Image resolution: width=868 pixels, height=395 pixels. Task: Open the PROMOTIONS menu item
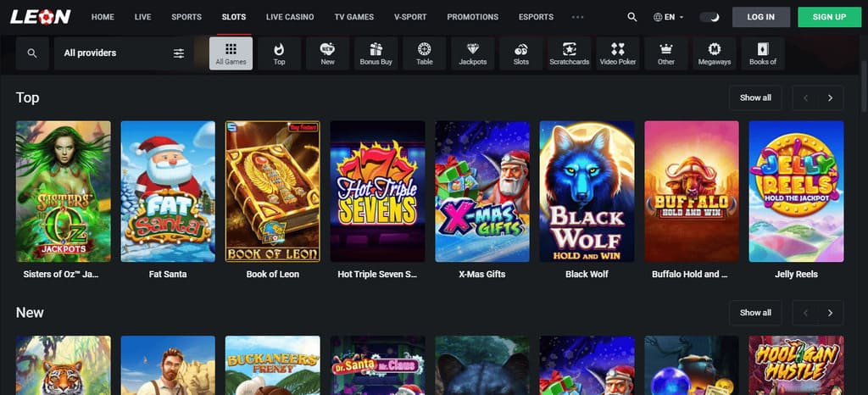[x=473, y=17]
